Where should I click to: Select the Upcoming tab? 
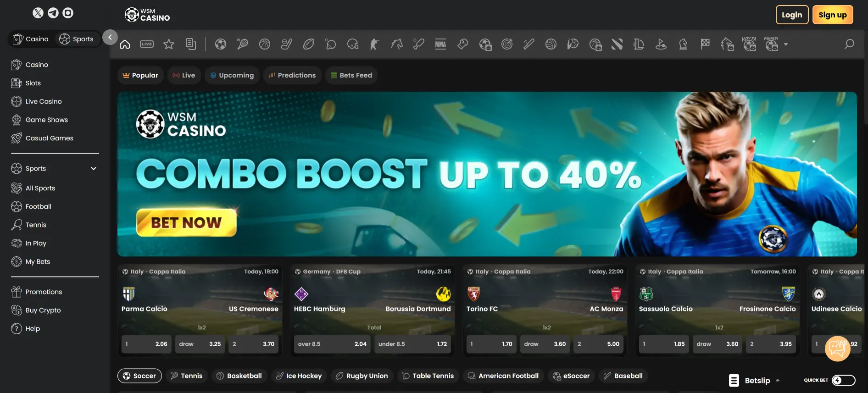tap(232, 75)
